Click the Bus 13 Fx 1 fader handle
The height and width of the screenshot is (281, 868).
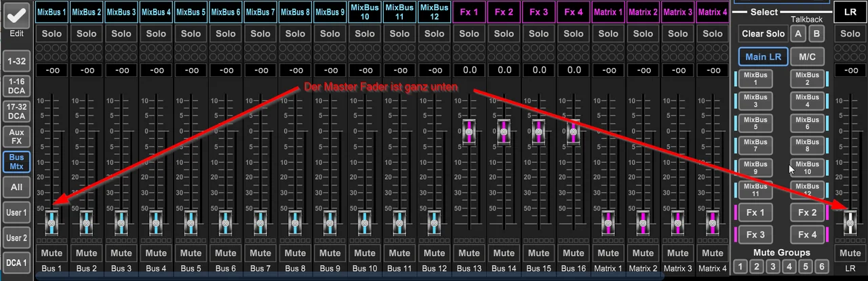(x=469, y=130)
